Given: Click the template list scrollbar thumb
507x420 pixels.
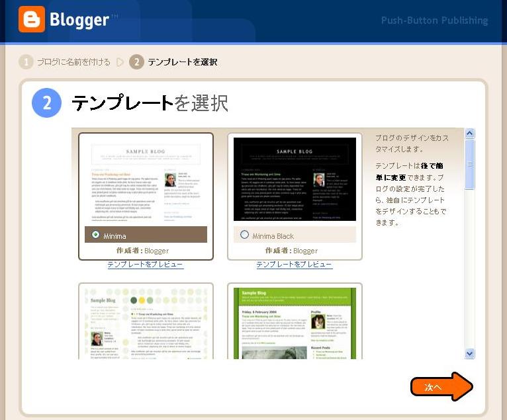Looking at the screenshot, I should pos(469,165).
